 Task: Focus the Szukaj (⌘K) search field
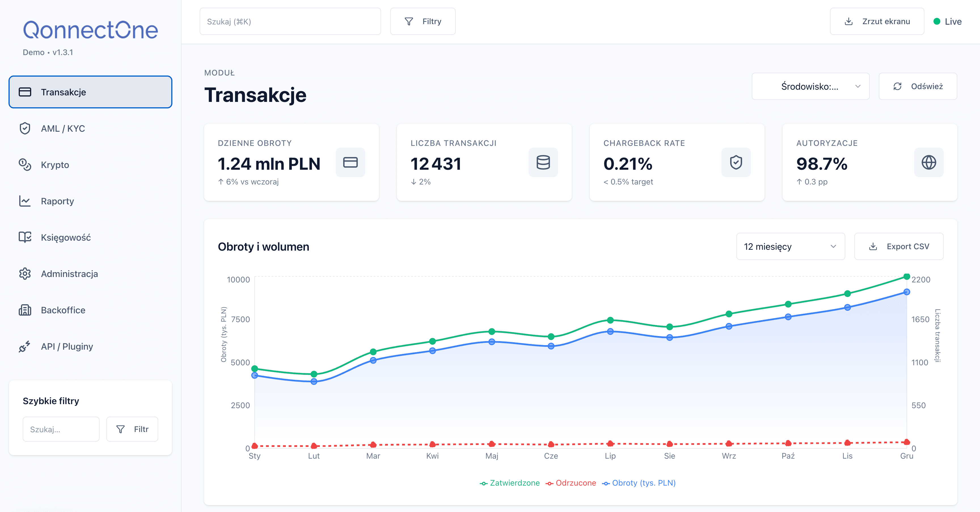[x=290, y=21]
